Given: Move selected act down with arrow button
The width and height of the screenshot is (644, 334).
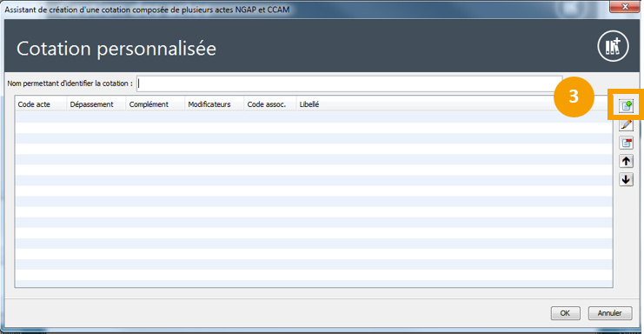Looking at the screenshot, I should pos(626,179).
